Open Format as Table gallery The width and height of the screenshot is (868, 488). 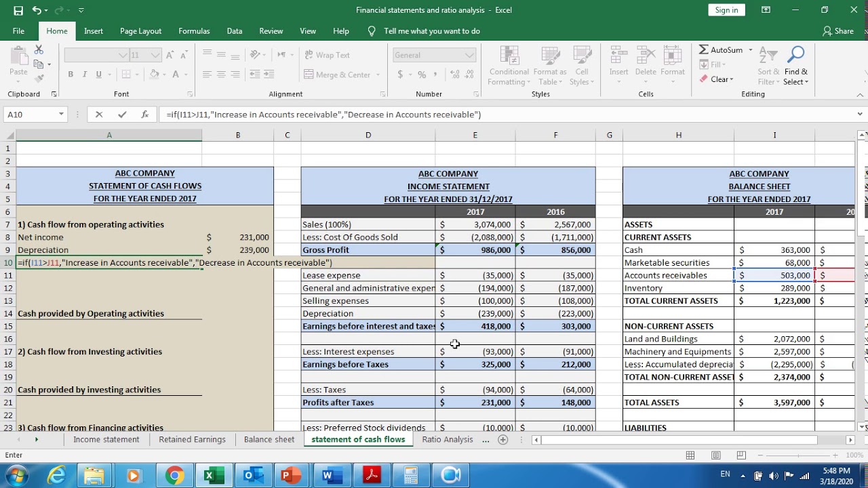(x=549, y=66)
